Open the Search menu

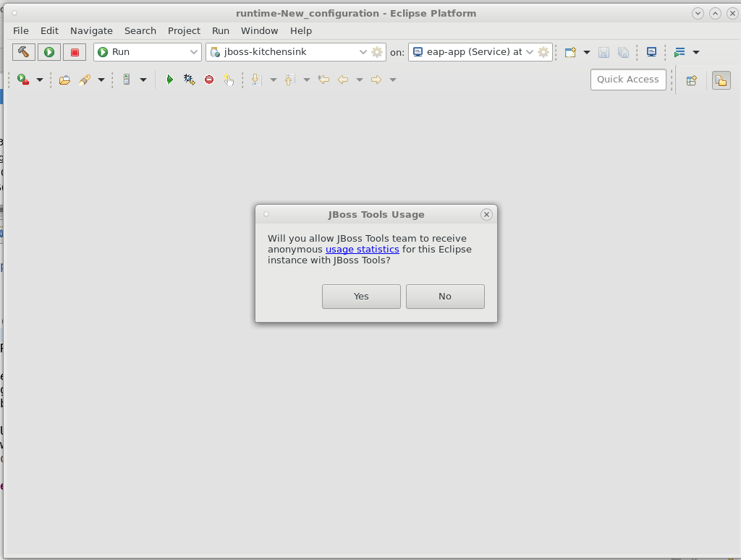(140, 30)
